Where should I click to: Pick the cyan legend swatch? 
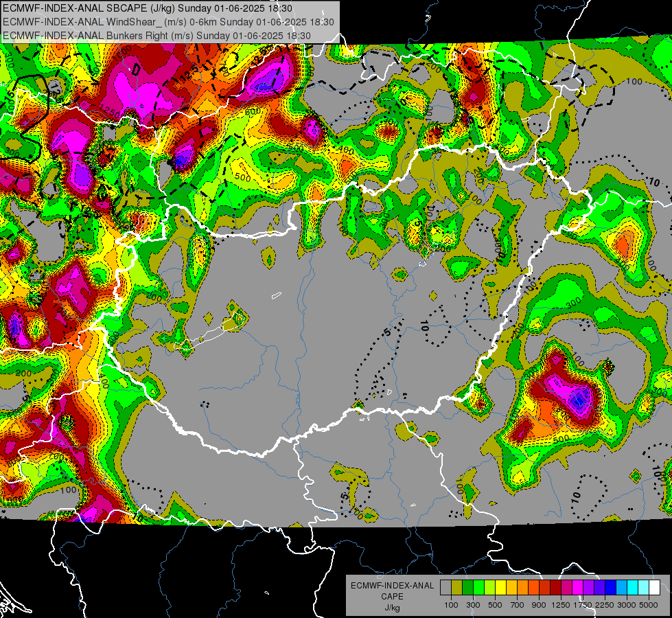pos(633,588)
